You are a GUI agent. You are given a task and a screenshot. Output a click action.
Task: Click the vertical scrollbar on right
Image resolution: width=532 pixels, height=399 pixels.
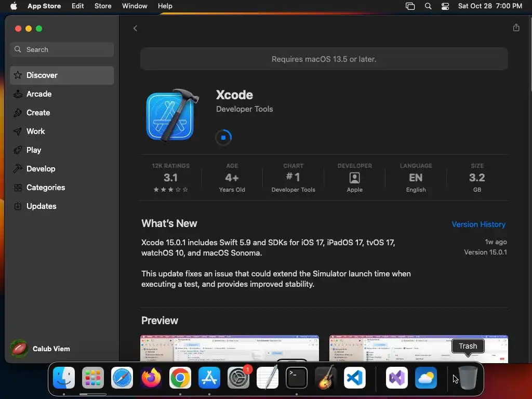coord(530,54)
